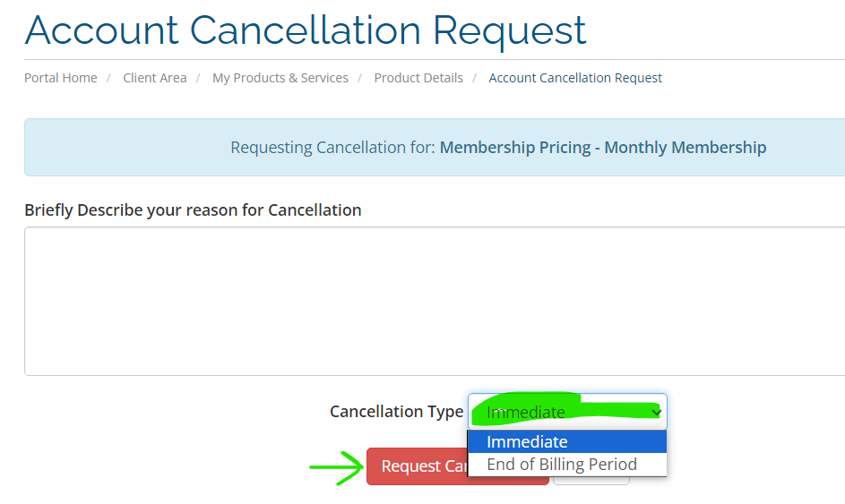Focus the cancellation reason text area
The width and height of the screenshot is (845, 504).
(435, 301)
